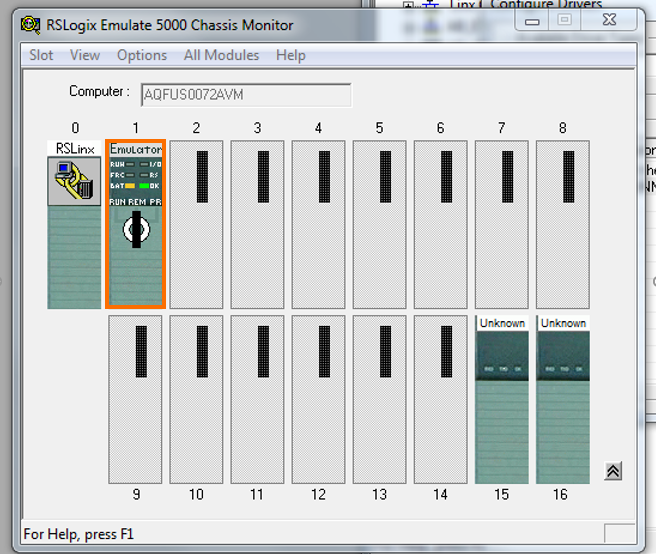Collapse the chassis with the double chevron
The width and height of the screenshot is (656, 554).
point(613,471)
